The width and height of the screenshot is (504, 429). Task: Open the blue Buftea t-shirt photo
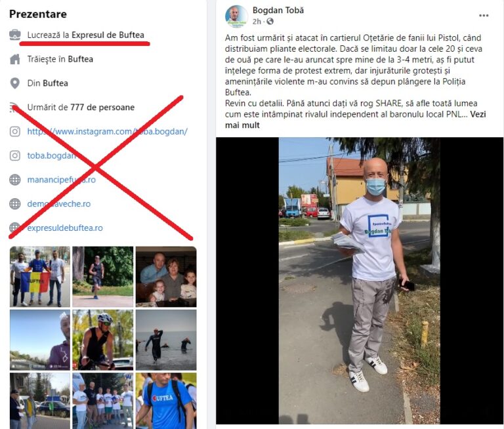[166, 401]
